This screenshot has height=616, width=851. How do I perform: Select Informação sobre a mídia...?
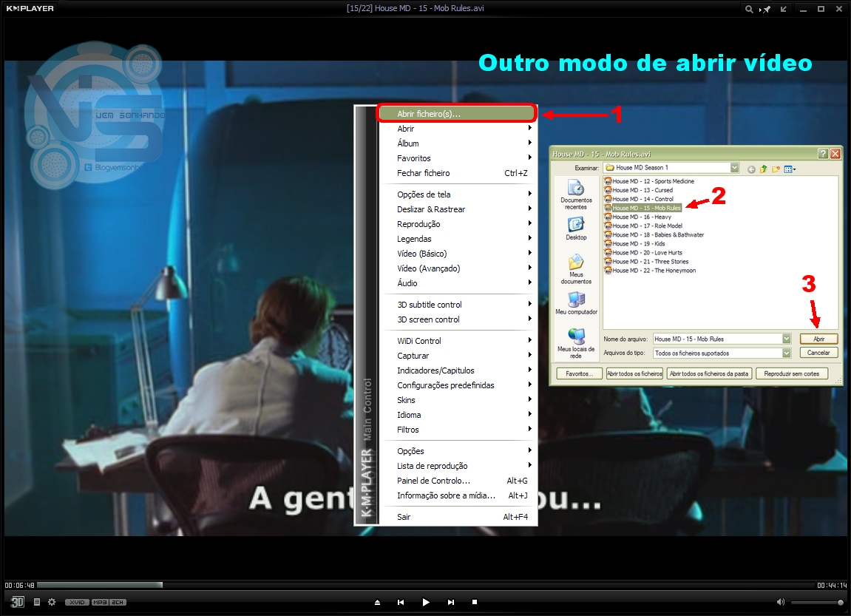(459, 495)
